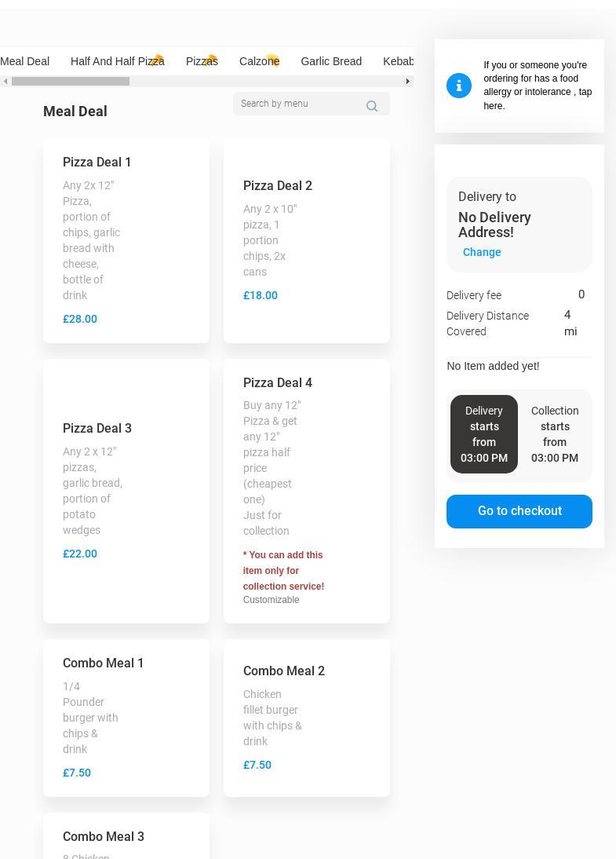Select the Meal Deal category tab
The width and height of the screenshot is (616, 859).
(24, 61)
